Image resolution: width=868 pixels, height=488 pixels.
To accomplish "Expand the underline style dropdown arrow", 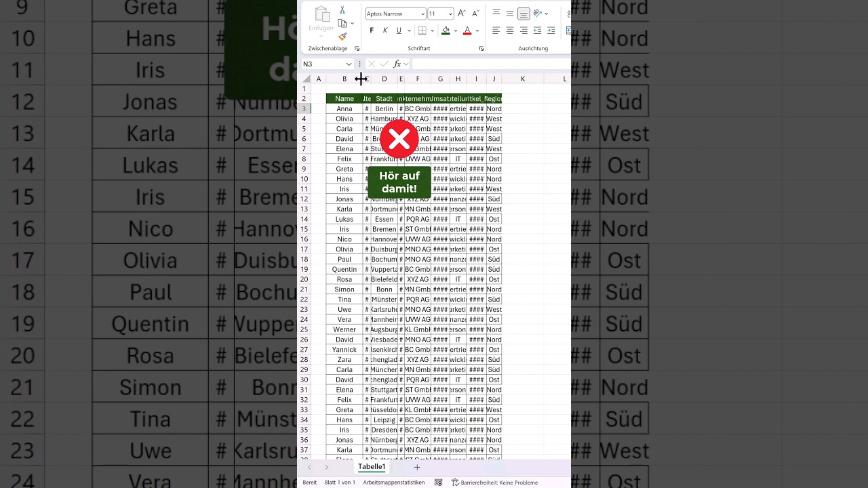I will click(408, 30).
